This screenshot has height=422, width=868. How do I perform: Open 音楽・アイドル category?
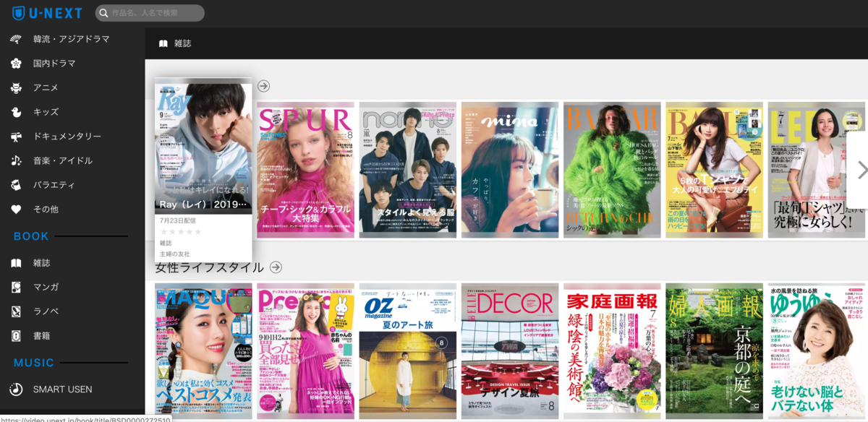[x=63, y=160]
